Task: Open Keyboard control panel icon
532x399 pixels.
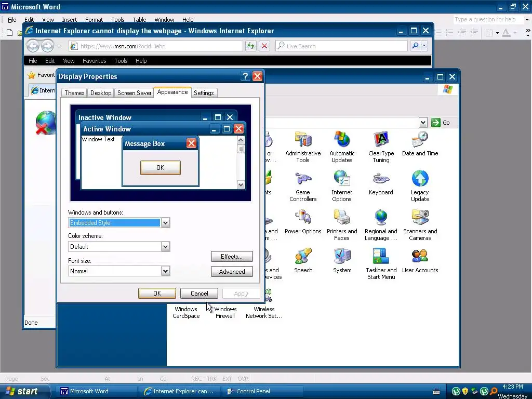Action: (381, 183)
